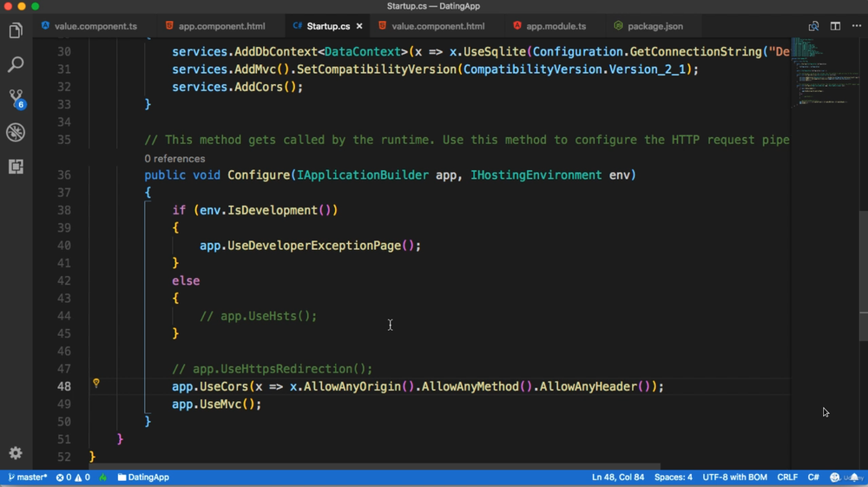Click on IApplicationBuilder type name
Viewport: 868px width, 487px height.
(363, 174)
